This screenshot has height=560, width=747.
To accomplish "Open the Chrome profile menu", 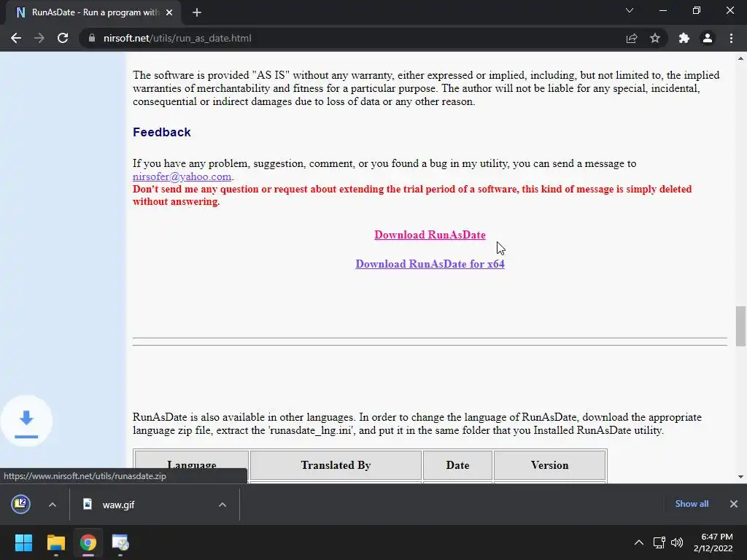I will coord(708,38).
